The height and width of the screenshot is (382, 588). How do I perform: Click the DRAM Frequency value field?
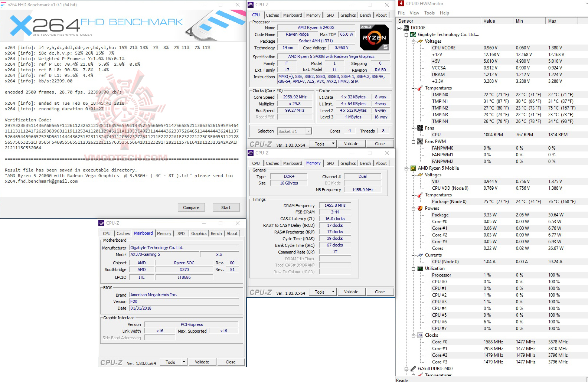coord(335,205)
